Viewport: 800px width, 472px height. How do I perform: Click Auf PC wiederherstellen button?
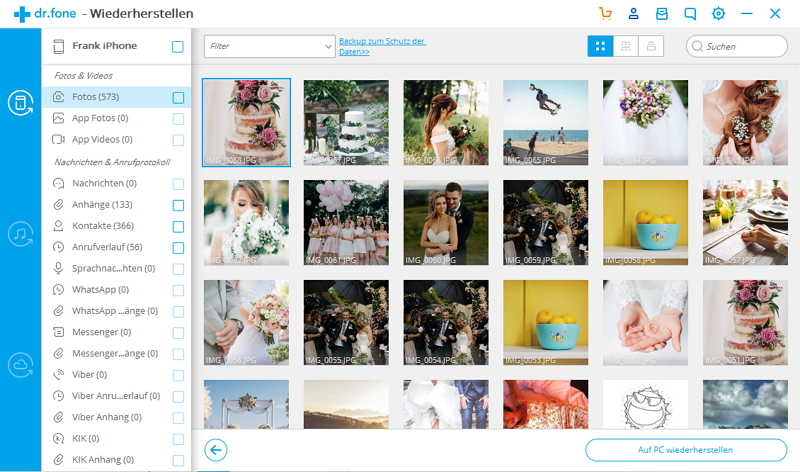click(686, 450)
